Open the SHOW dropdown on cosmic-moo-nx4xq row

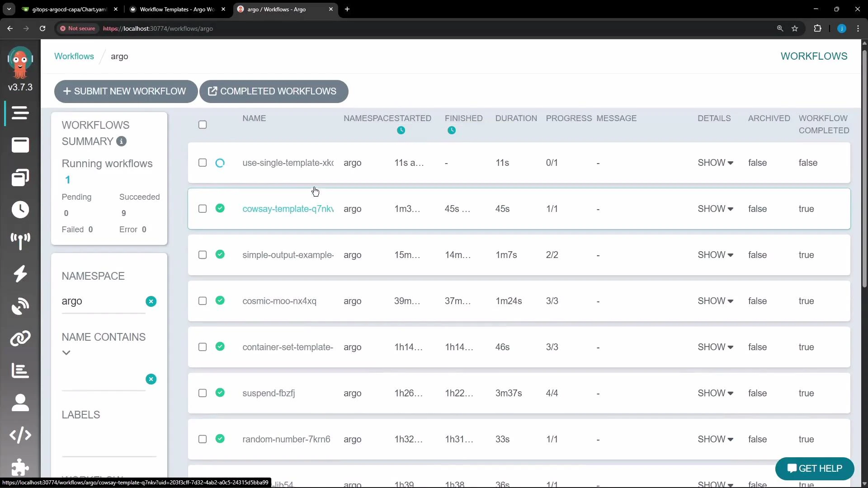click(x=715, y=301)
